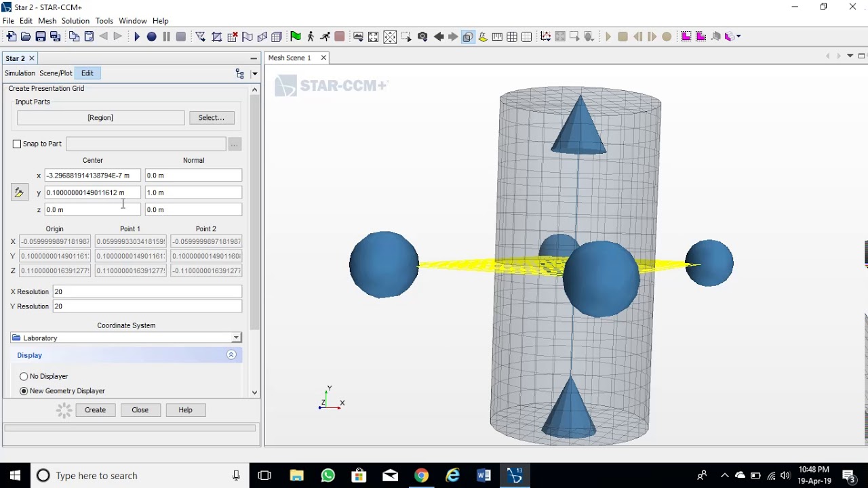Viewport: 868px width, 488px height.
Task: Click the panel vertical scrollbar down arrow
Action: coord(255,392)
